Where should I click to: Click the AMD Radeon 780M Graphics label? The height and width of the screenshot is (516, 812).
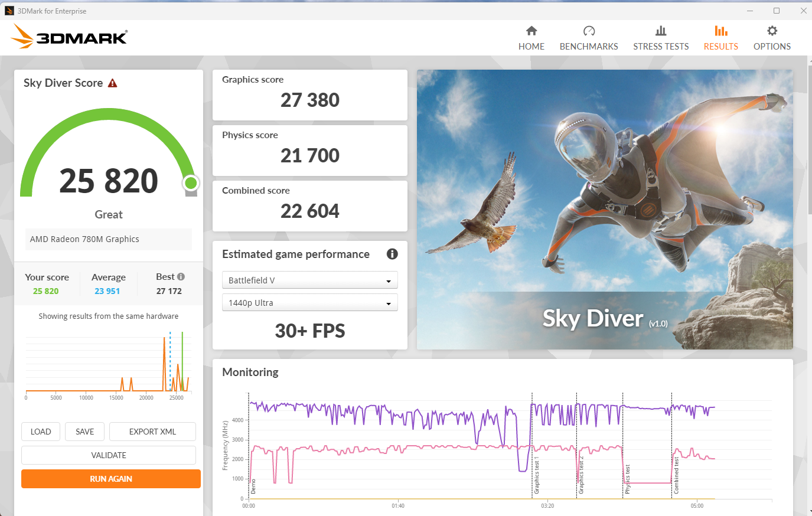pyautogui.click(x=84, y=239)
